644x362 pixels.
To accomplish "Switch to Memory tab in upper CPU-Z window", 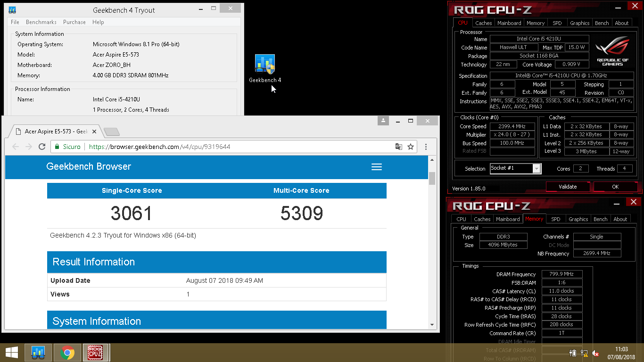I will point(536,23).
